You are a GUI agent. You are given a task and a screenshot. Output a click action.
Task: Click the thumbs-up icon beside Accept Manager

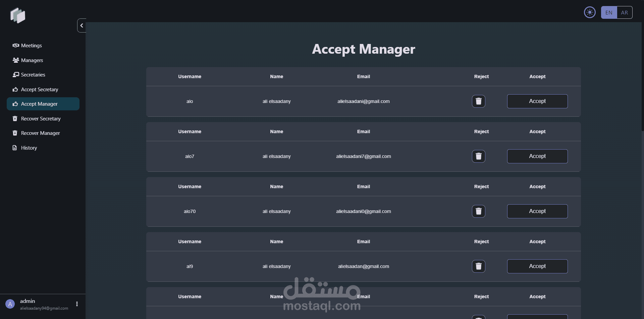point(15,104)
